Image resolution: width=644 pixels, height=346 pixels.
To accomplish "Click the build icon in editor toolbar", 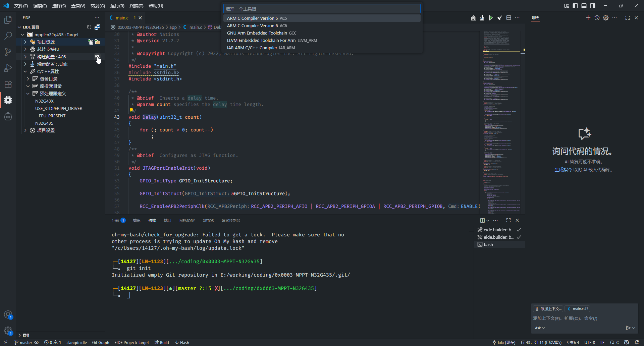I will point(473,18).
